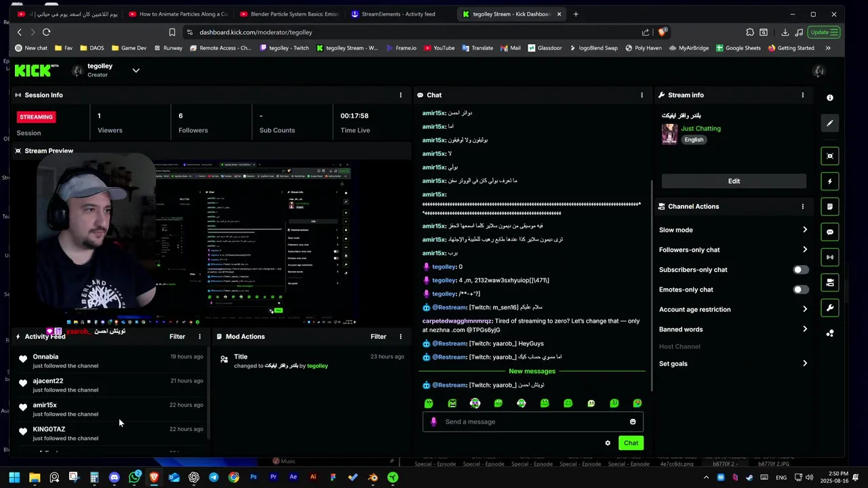Click the user avatar at top right

pos(819,71)
